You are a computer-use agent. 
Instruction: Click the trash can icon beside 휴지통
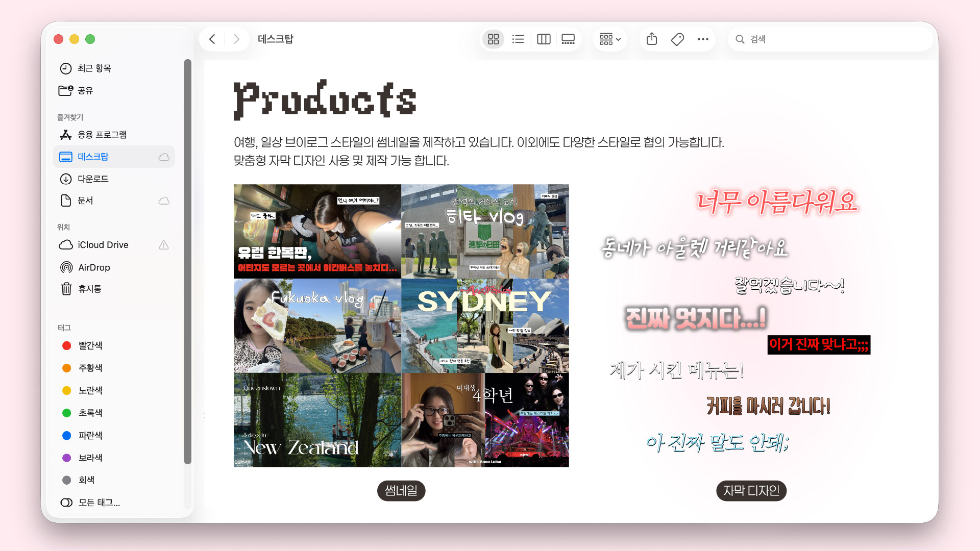tap(66, 289)
